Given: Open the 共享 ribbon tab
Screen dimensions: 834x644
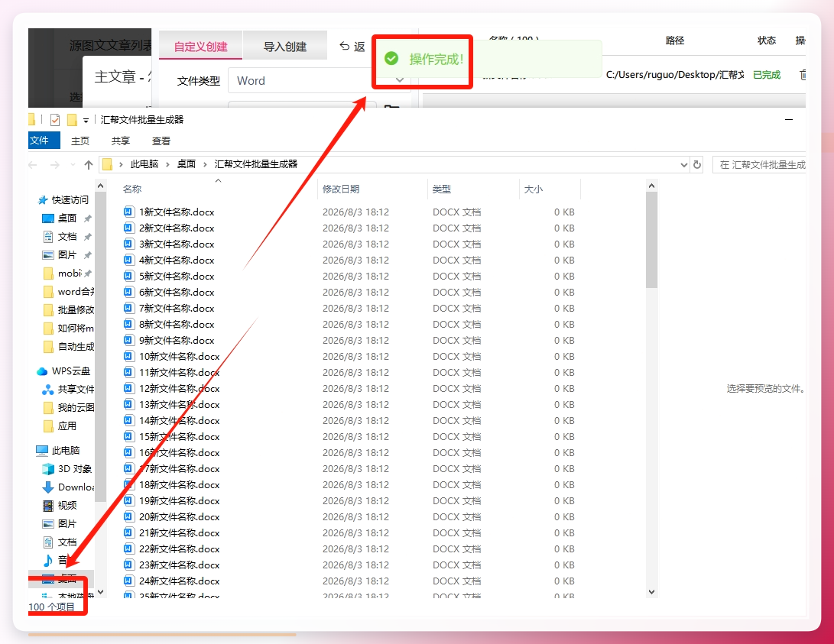Looking at the screenshot, I should [121, 141].
